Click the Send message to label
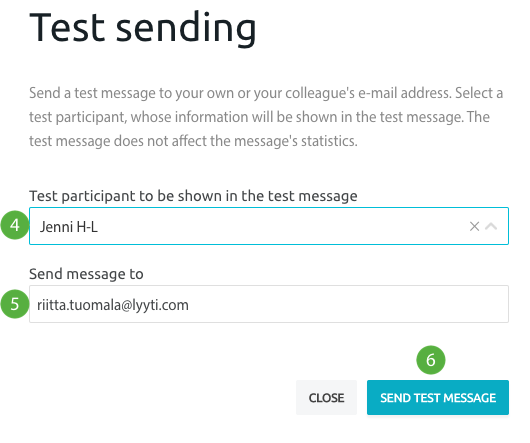Screen dimensions: 530x443 tap(86, 274)
